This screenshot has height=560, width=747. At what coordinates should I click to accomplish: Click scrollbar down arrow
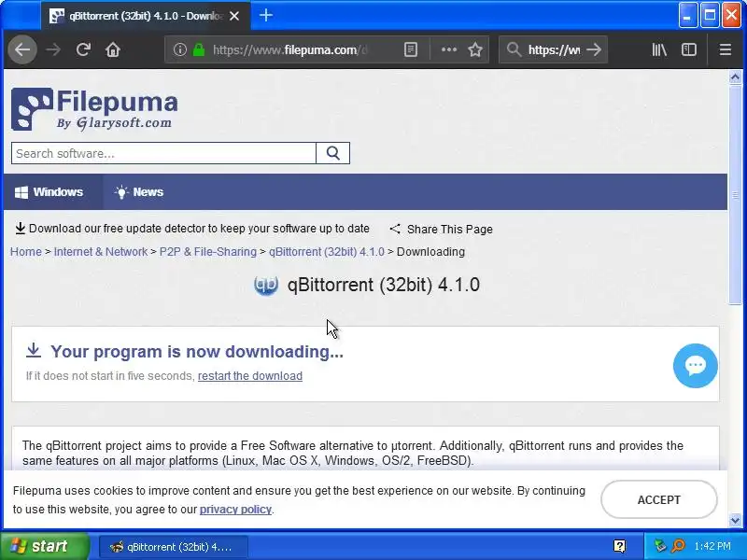[x=735, y=521]
